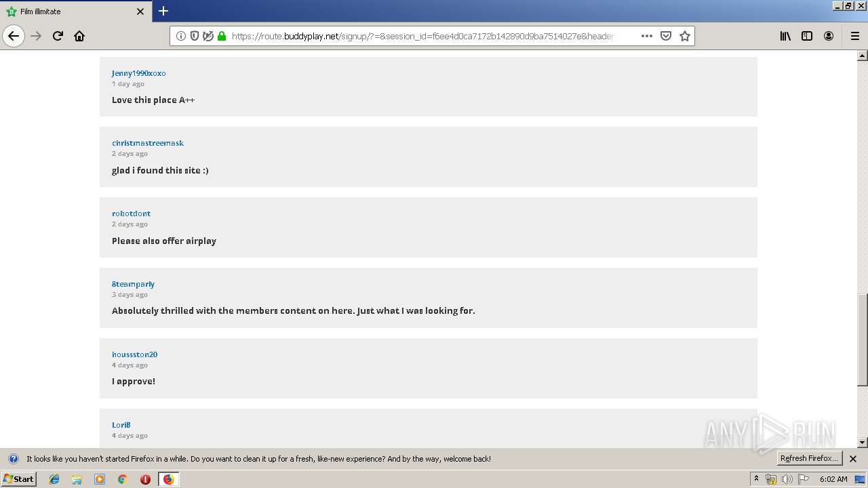Show hidden system tray icons
This screenshot has width=868, height=488.
click(x=756, y=479)
